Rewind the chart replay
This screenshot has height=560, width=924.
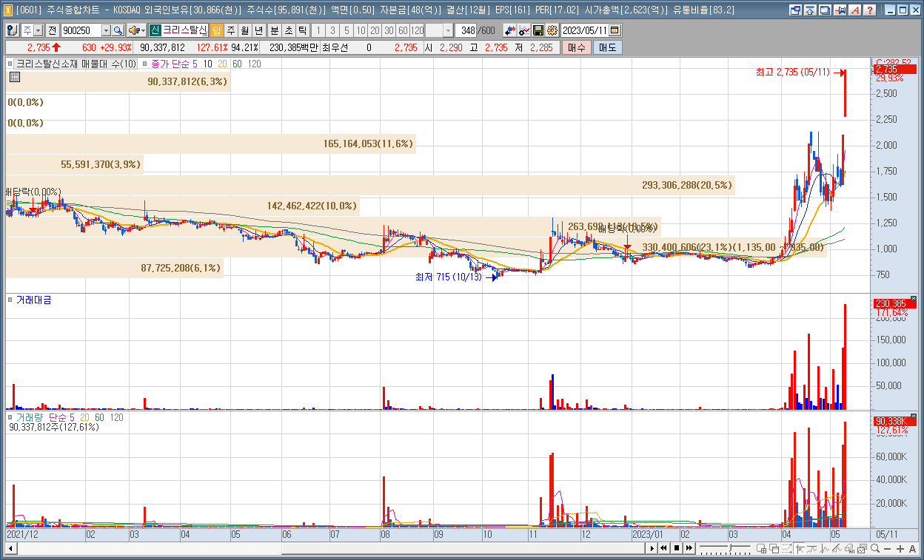(x=663, y=548)
